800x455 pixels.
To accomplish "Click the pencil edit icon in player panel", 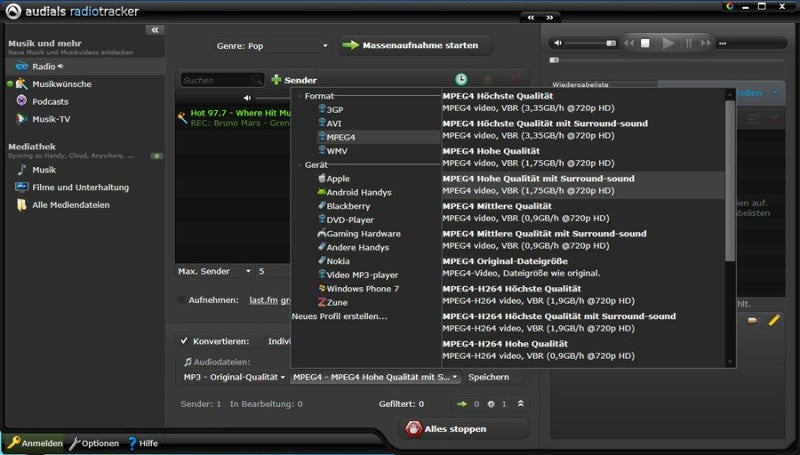I will click(774, 320).
